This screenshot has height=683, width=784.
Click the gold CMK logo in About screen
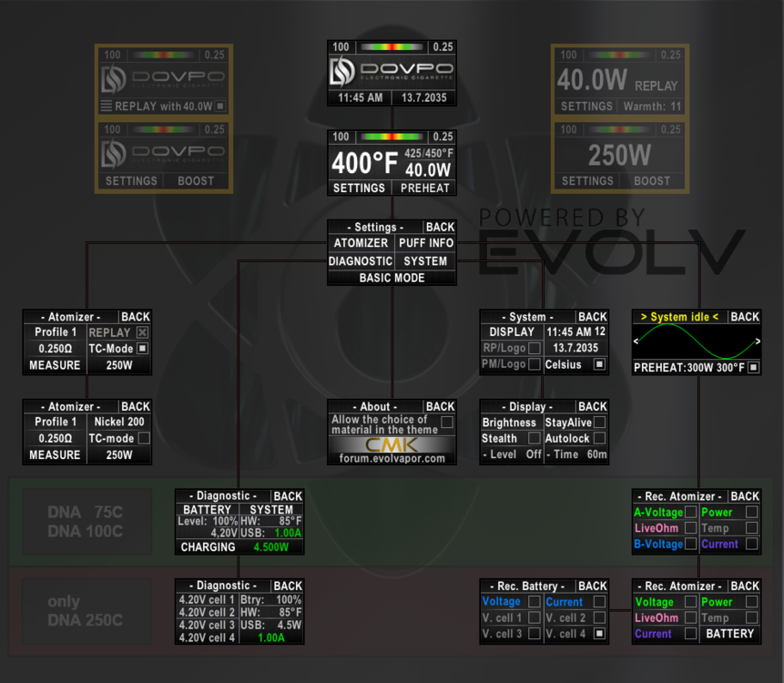[x=392, y=444]
